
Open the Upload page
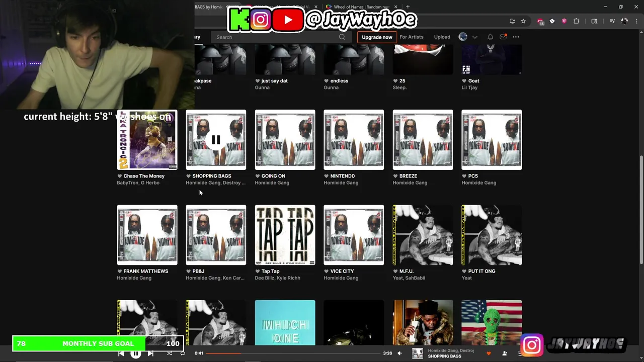tap(442, 37)
